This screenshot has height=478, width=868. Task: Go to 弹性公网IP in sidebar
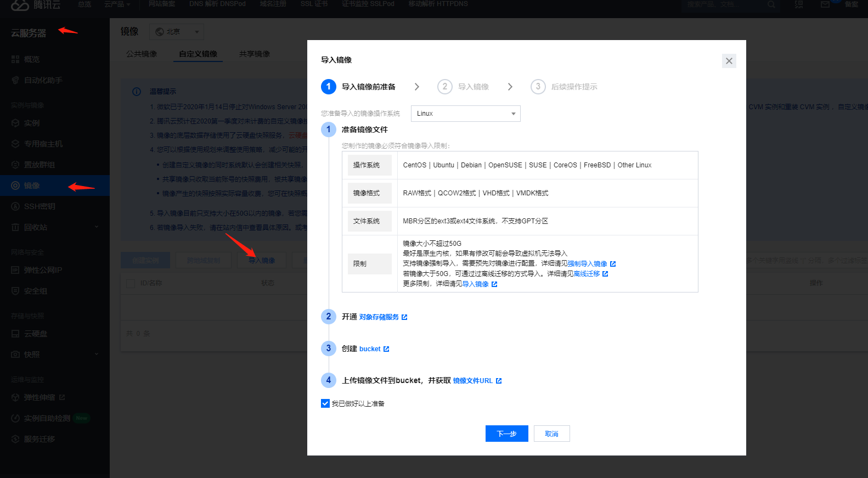point(43,270)
